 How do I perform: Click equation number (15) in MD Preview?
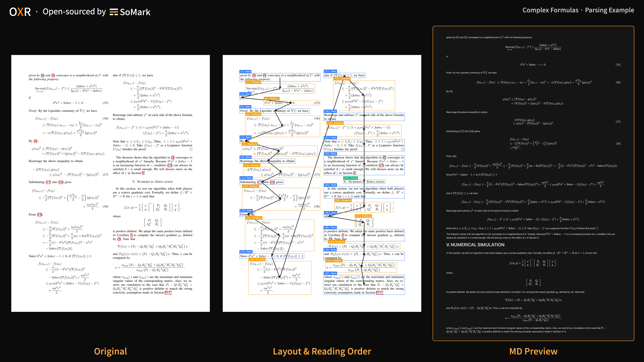618,65
